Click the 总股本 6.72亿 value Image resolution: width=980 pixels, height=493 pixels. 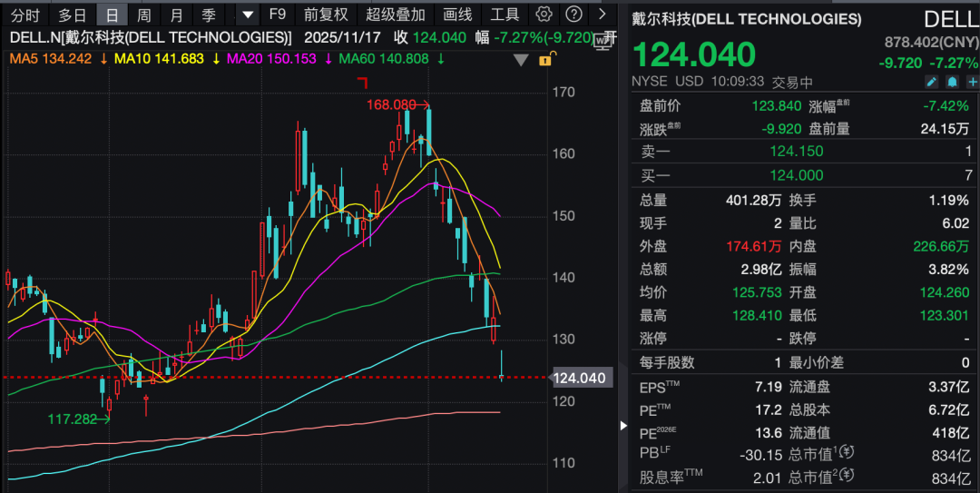[x=949, y=409]
